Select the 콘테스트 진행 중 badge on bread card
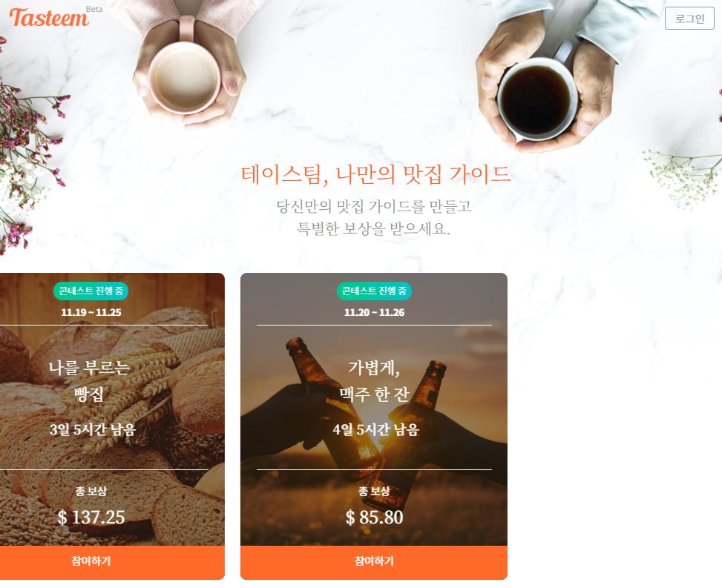Image resolution: width=722 pixels, height=588 pixels. (91, 291)
